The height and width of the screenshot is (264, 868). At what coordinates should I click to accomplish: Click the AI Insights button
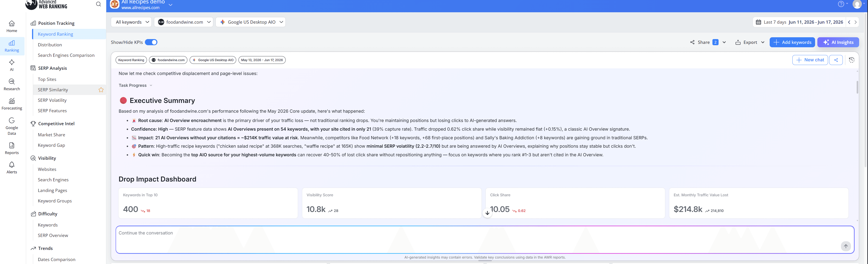838,42
